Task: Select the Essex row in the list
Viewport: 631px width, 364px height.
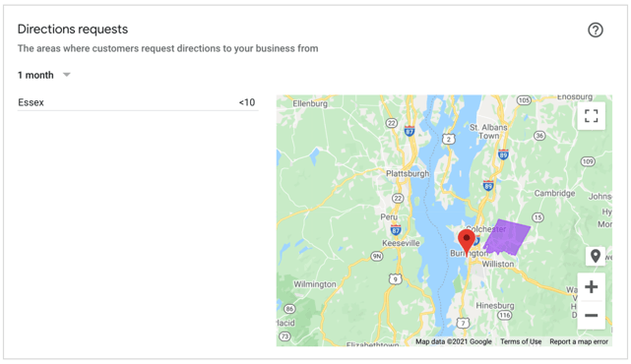Action: click(x=138, y=102)
